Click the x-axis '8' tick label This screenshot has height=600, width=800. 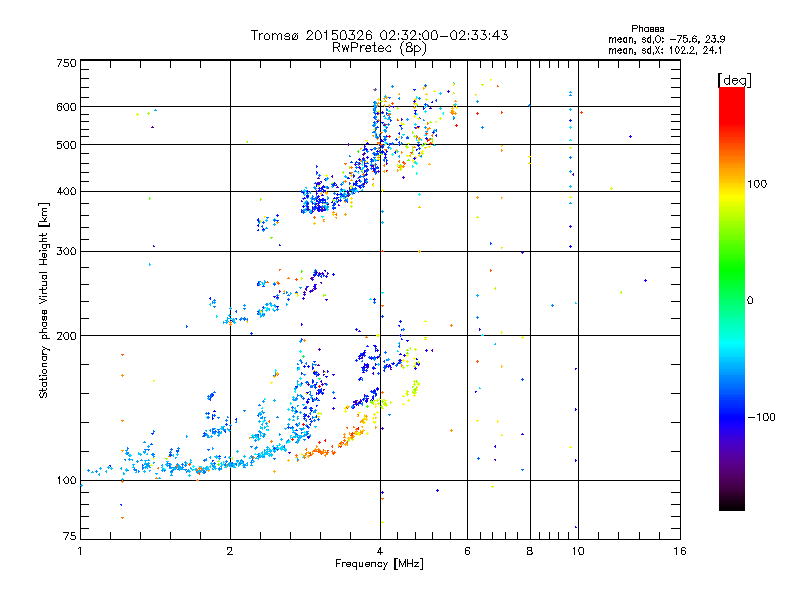[x=530, y=551]
